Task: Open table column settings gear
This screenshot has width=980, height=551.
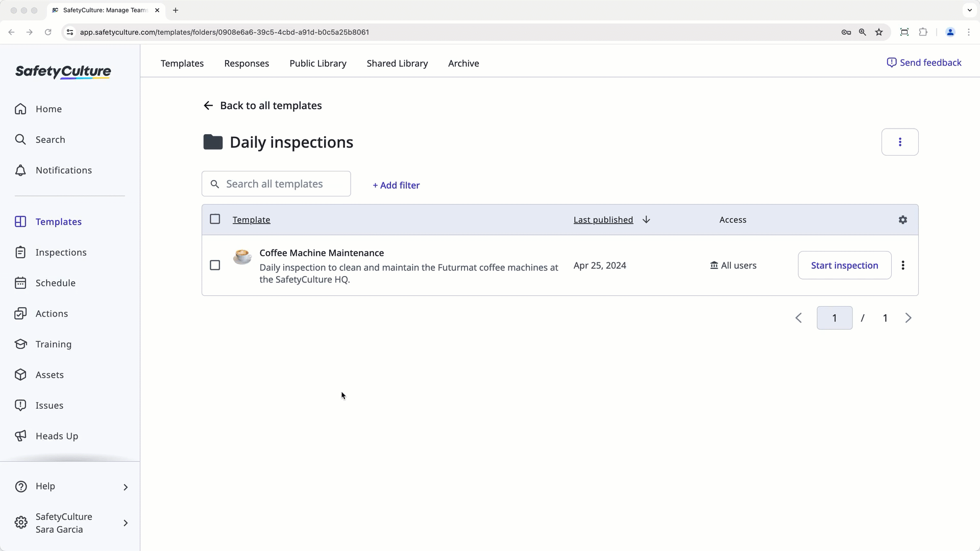Action: click(x=903, y=220)
